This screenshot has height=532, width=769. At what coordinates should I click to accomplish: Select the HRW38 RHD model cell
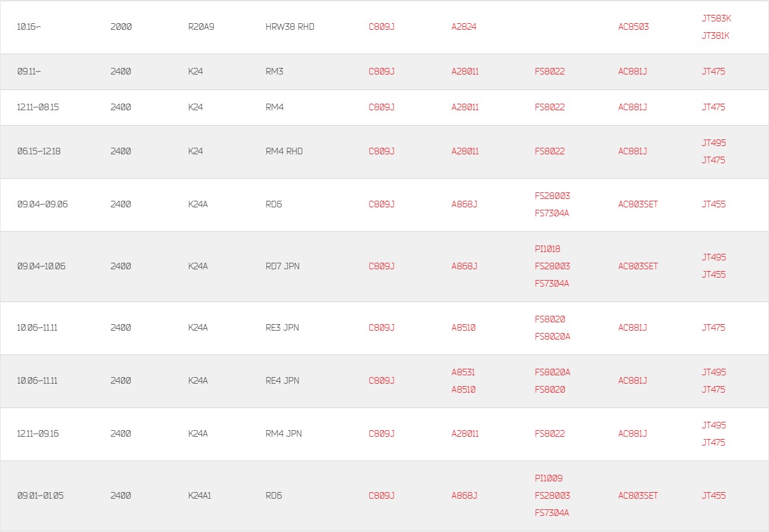289,27
